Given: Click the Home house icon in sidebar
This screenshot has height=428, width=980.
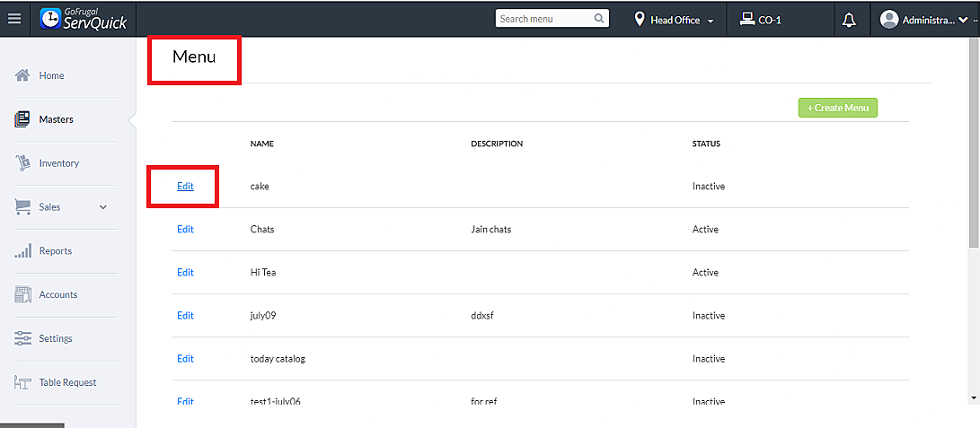Looking at the screenshot, I should [x=23, y=75].
